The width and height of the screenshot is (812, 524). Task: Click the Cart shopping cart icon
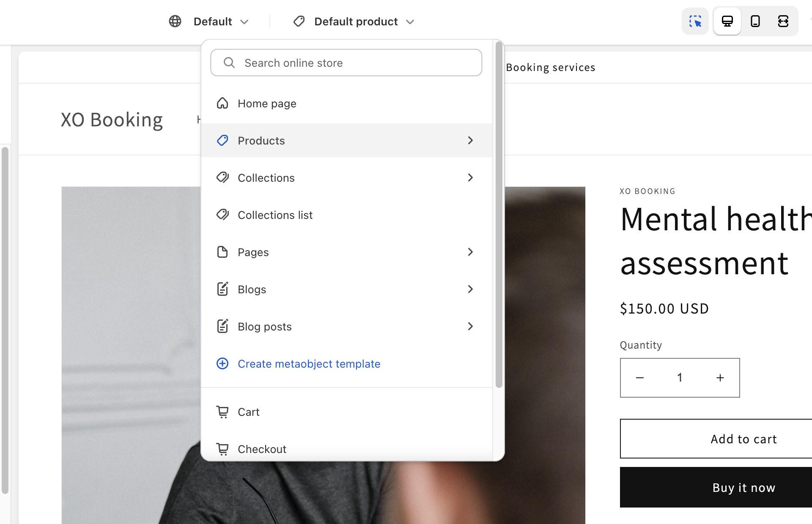[222, 412]
